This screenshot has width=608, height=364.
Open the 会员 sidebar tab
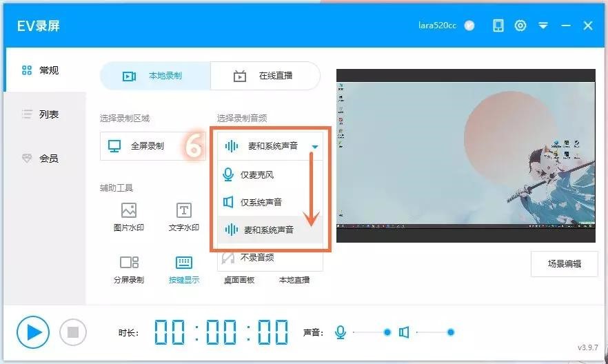[45, 158]
